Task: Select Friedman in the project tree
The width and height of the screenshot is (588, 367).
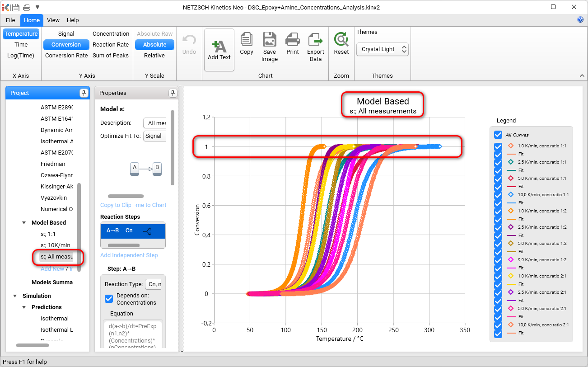Action: click(x=53, y=164)
